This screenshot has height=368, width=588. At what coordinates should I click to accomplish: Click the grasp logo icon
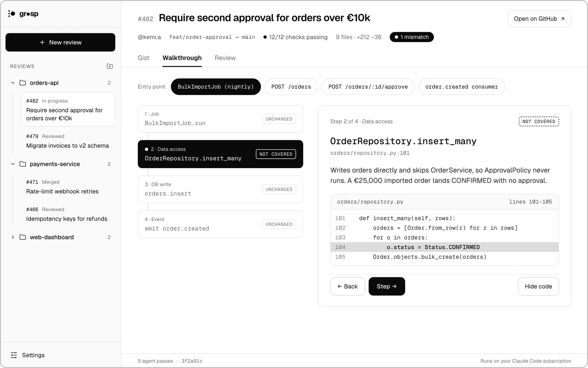coord(12,14)
